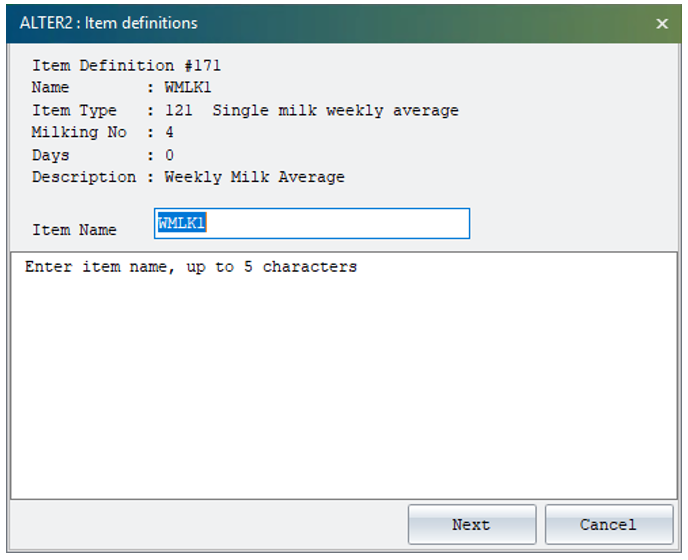The width and height of the screenshot is (688, 560).
Task: Click the Milking No : 4 line
Action: coord(103,132)
